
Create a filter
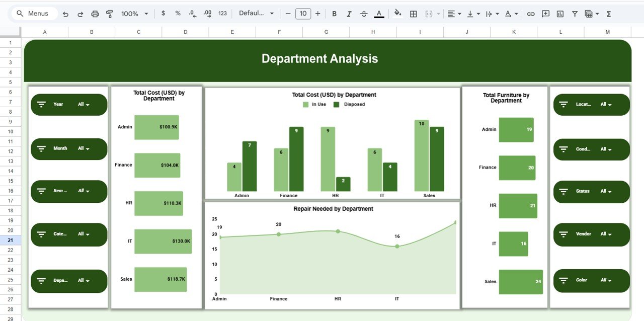click(x=575, y=14)
